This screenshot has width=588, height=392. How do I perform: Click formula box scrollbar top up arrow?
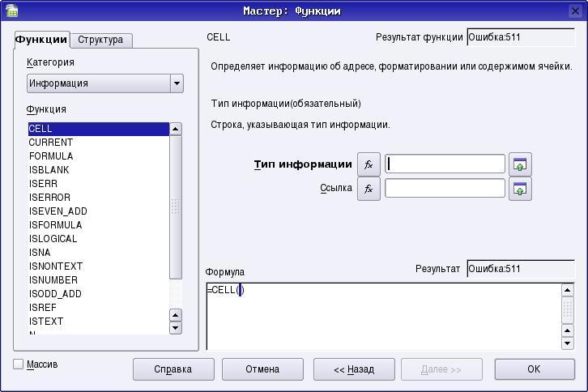point(568,290)
